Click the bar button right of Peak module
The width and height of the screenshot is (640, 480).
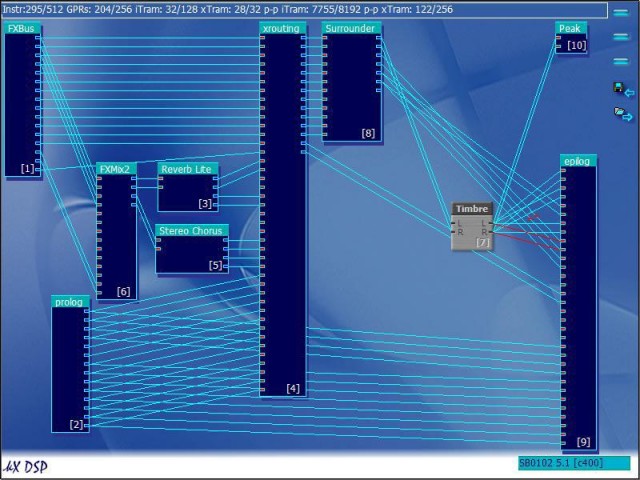(x=621, y=37)
